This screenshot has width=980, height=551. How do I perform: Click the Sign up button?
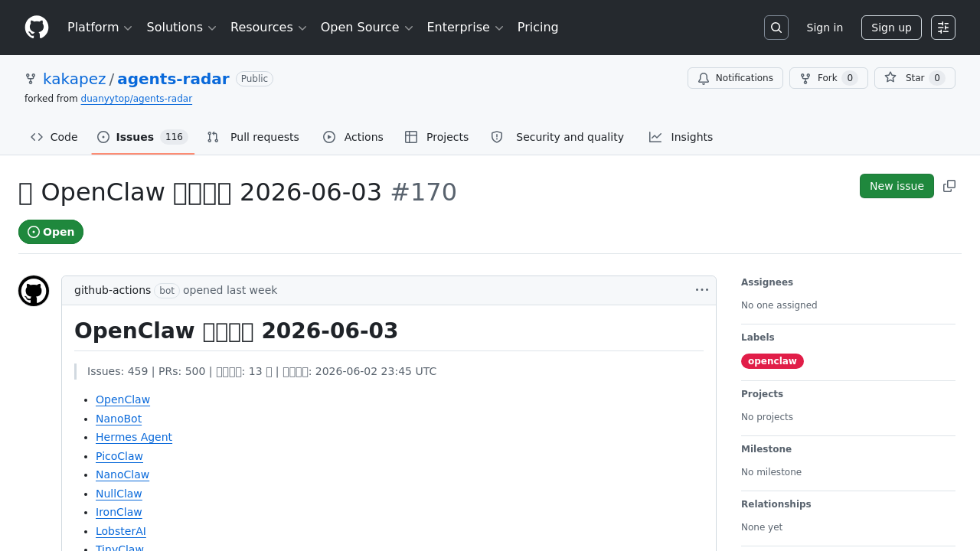(x=891, y=28)
